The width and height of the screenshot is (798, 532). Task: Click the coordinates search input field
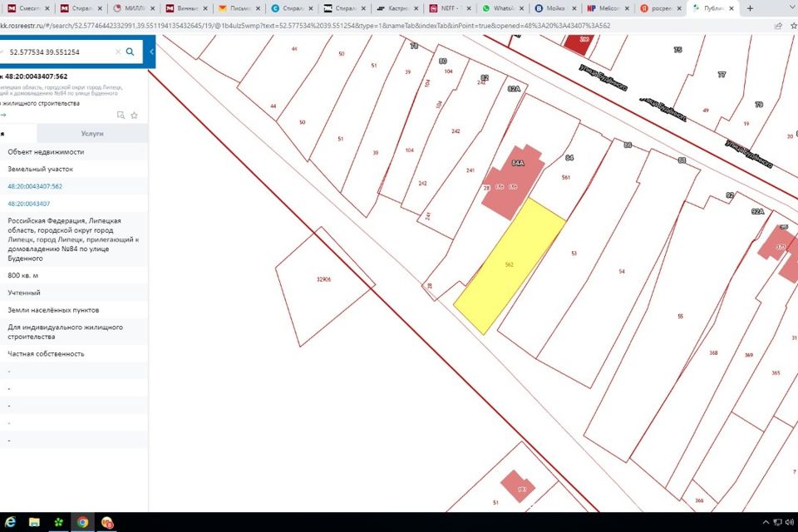pos(60,52)
